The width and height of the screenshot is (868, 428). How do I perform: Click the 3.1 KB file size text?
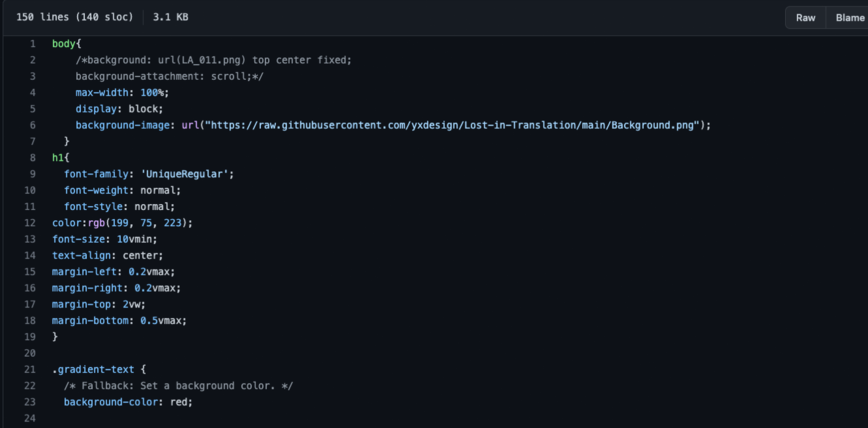171,17
